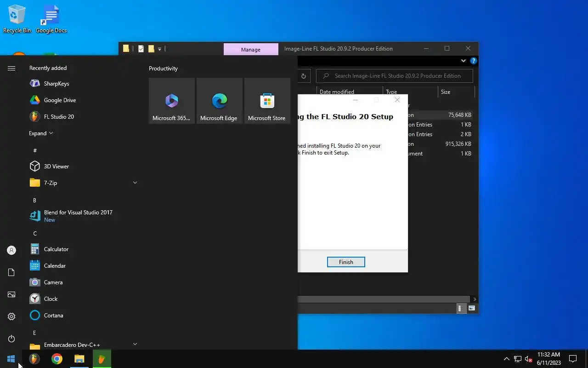This screenshot has width=588, height=368.
Task: Expand the Explorer ribbon chevron
Action: [x=464, y=61]
